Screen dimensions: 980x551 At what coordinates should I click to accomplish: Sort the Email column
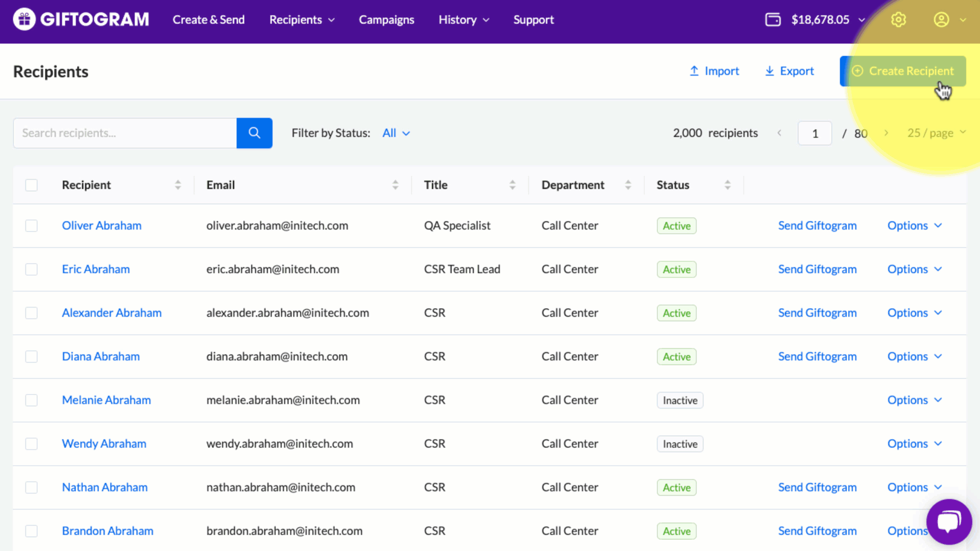[x=395, y=185]
